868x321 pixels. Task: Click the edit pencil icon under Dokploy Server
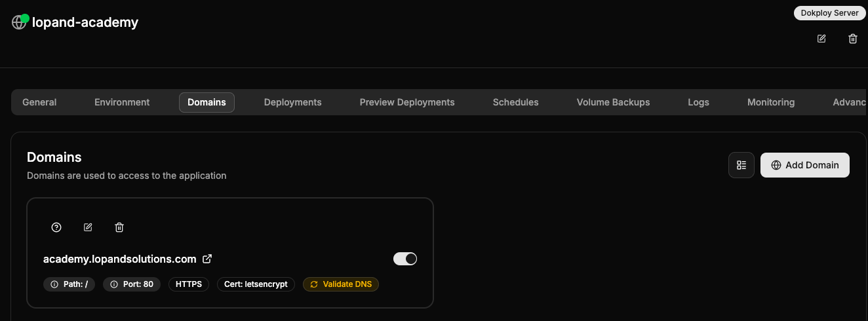click(x=821, y=39)
